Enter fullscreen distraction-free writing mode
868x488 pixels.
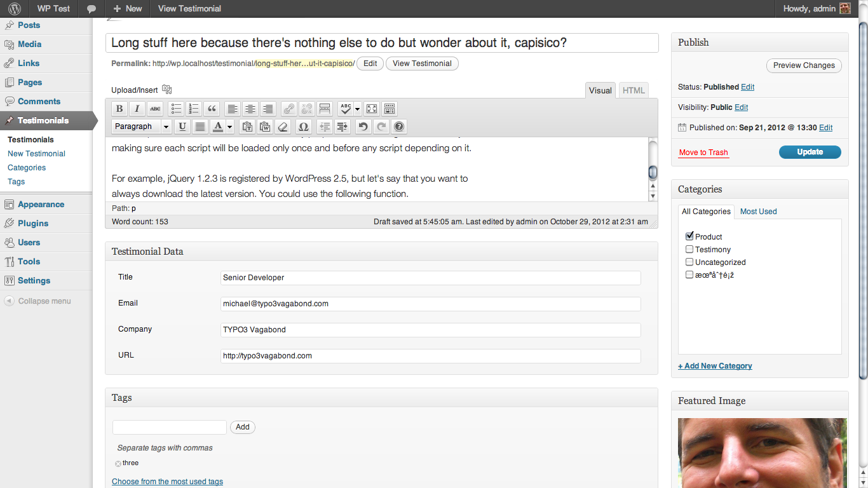click(x=372, y=109)
